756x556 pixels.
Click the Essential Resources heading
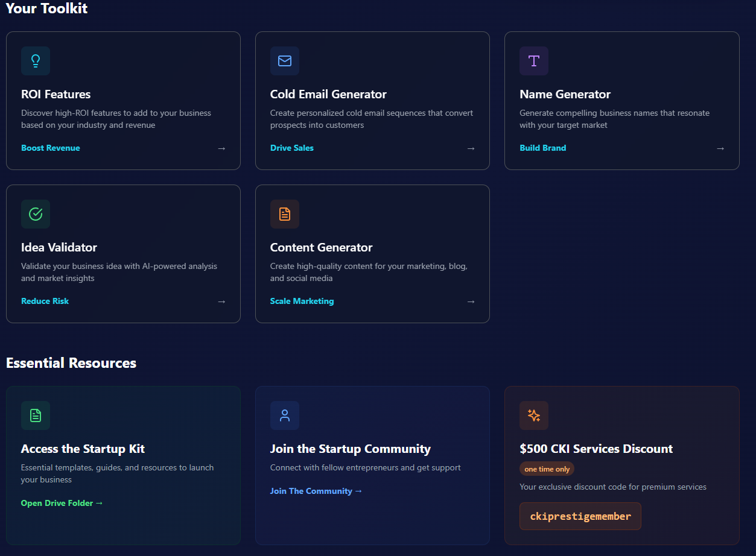tap(71, 363)
